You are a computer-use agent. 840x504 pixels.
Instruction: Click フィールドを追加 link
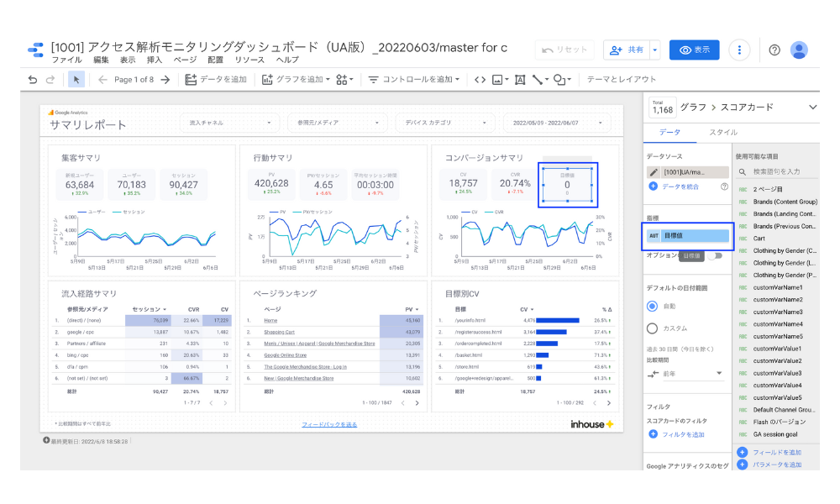coord(769,453)
